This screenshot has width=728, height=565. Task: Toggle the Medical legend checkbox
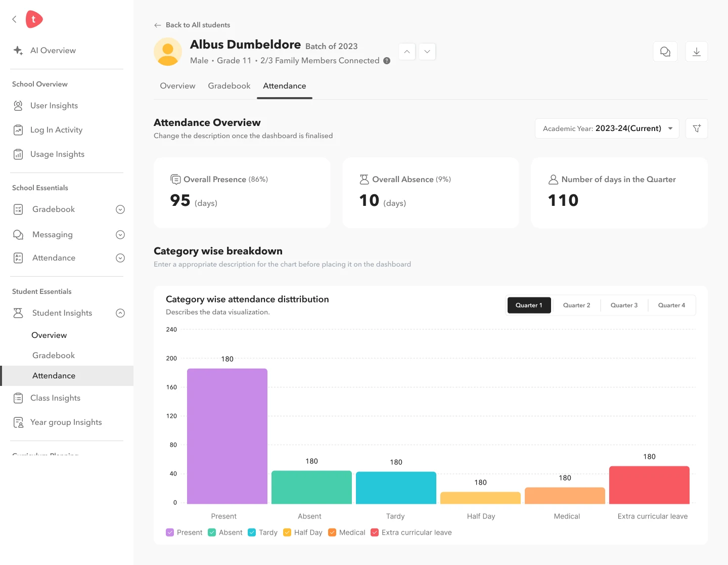(x=332, y=532)
